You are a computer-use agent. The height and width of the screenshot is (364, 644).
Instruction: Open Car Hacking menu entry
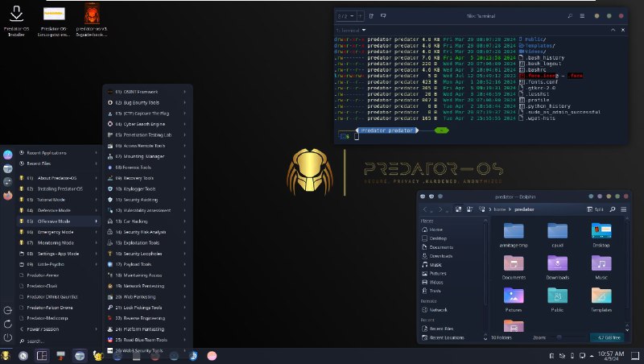[x=147, y=221]
